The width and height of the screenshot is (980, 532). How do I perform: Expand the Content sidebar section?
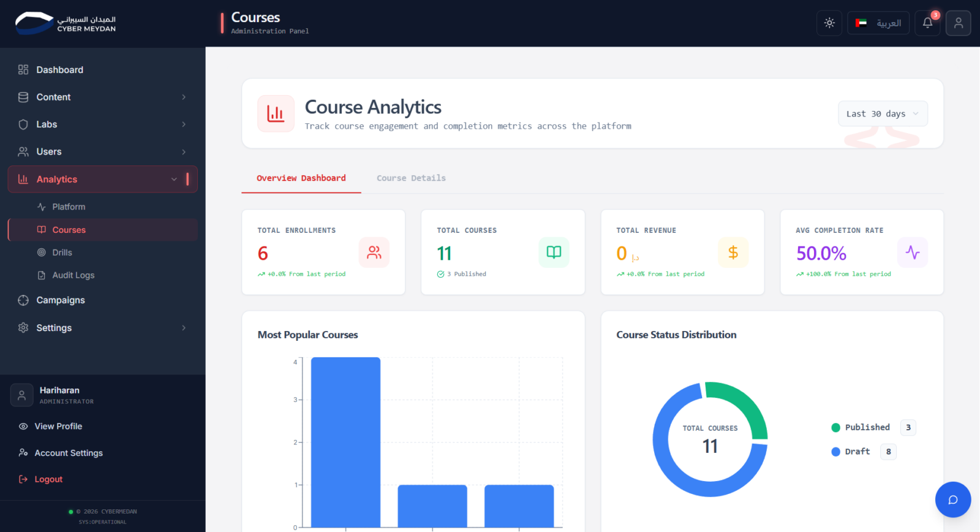pos(102,97)
